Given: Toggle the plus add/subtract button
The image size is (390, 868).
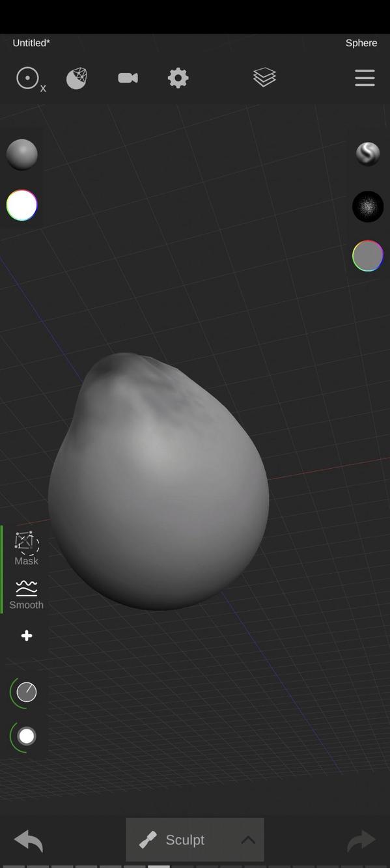Looking at the screenshot, I should click(x=27, y=636).
